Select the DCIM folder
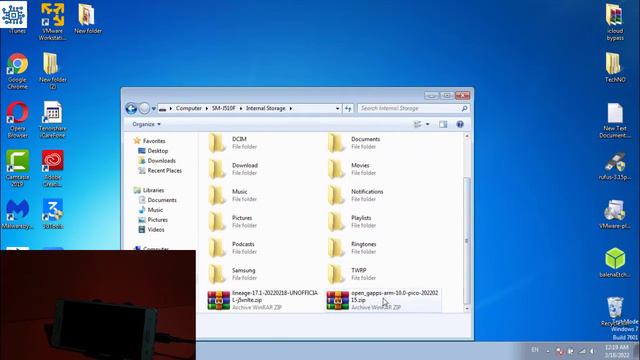This screenshot has height=360, width=640. [x=233, y=142]
